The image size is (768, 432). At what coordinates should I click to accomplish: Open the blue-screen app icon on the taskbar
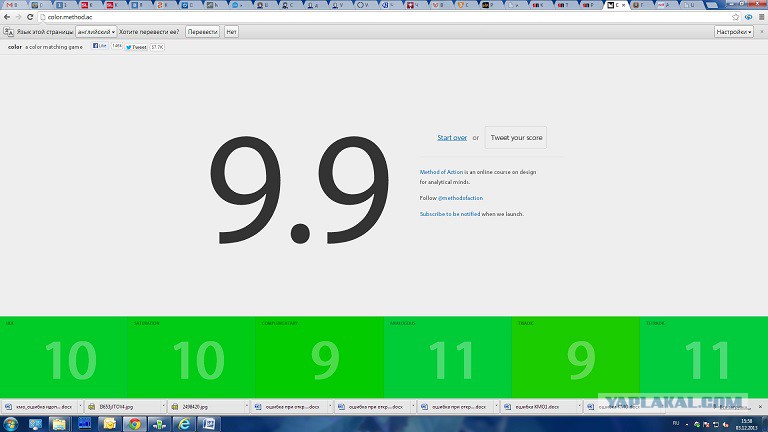pos(84,424)
